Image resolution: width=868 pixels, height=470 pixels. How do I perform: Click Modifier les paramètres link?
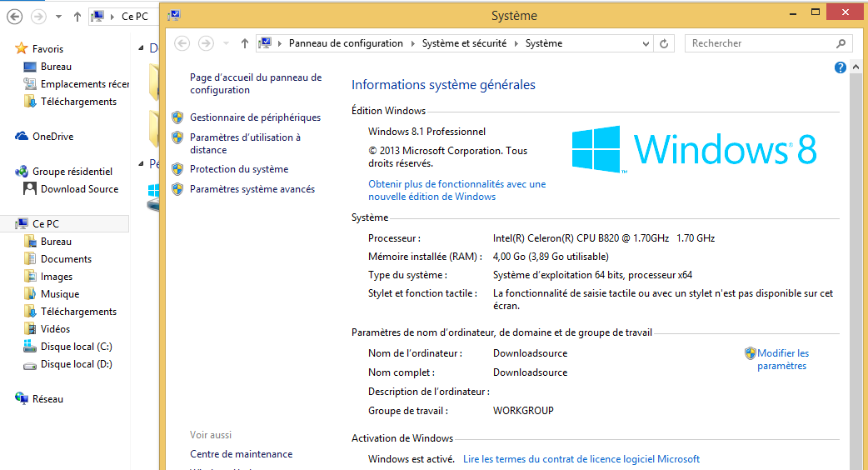[783, 359]
